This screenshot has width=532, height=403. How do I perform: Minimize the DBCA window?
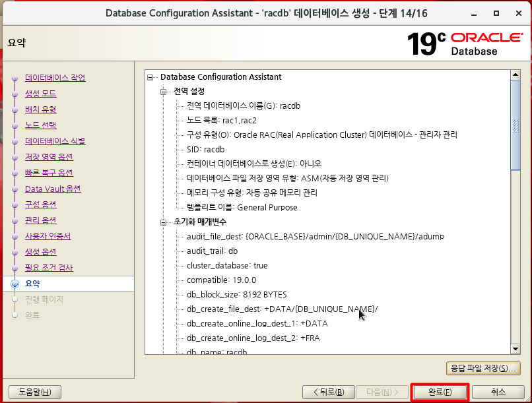coord(474,14)
